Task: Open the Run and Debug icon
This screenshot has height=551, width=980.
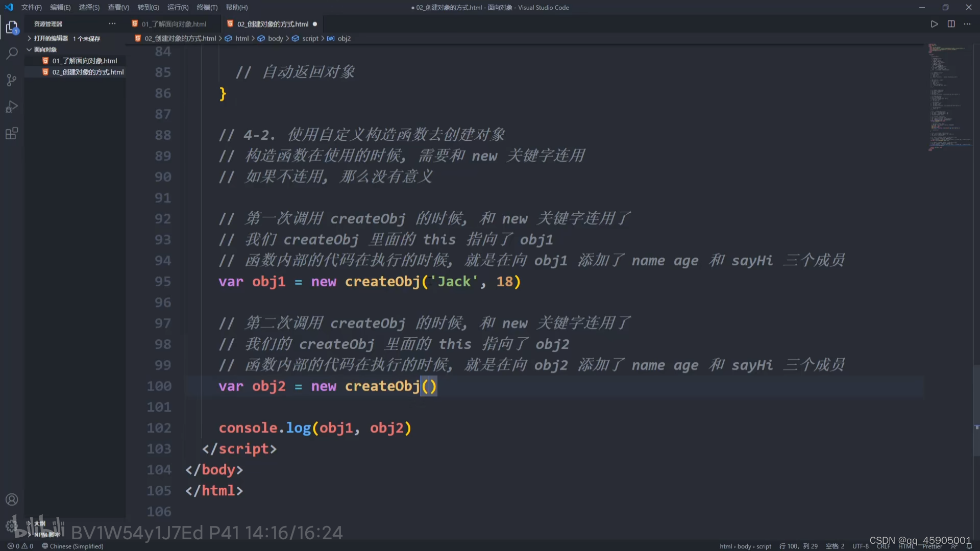Action: (11, 107)
